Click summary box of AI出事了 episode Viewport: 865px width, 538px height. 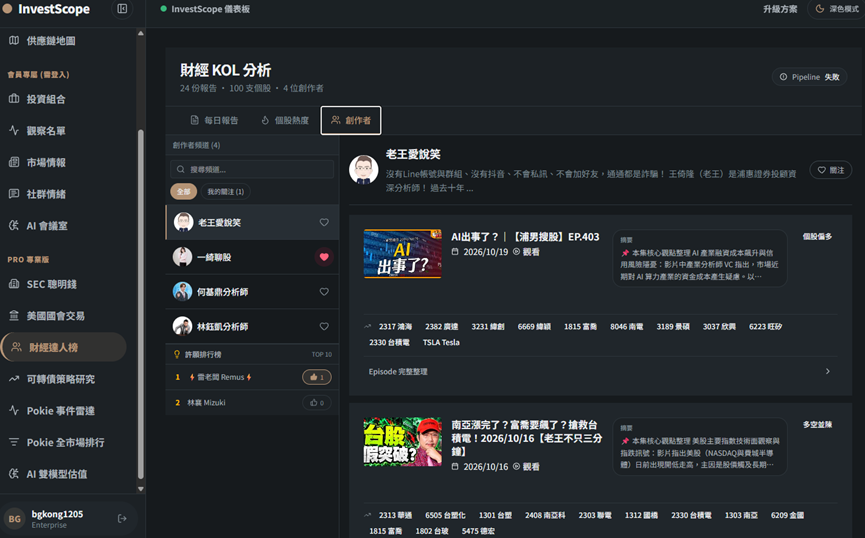pyautogui.click(x=700, y=258)
